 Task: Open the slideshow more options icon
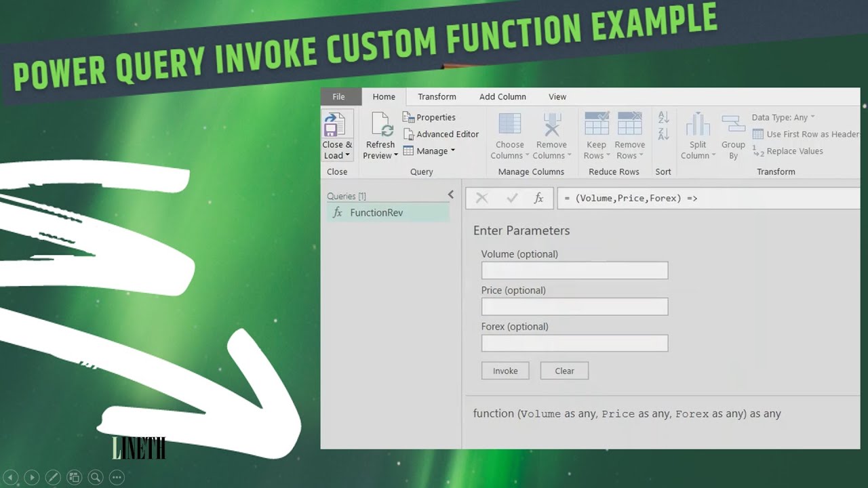(117, 477)
